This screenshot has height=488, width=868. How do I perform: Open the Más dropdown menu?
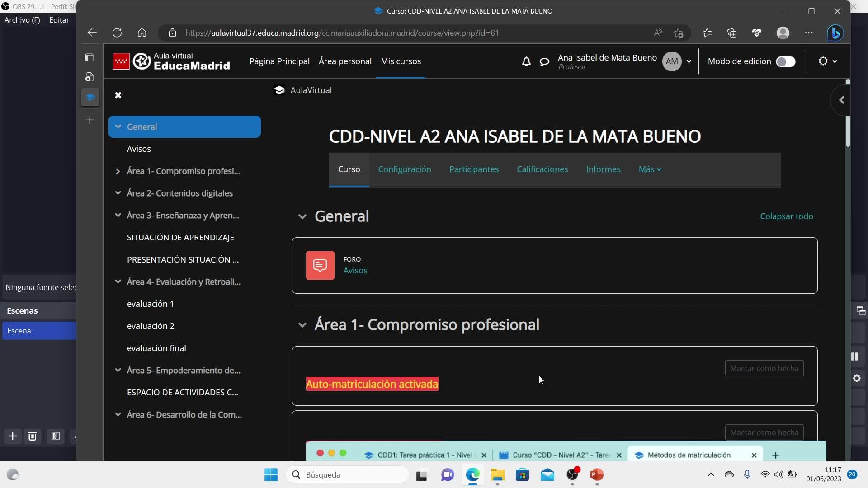650,169
